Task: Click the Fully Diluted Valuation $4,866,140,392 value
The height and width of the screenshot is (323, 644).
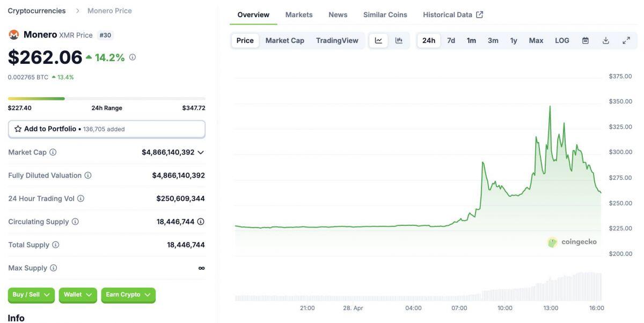Action: 179,175
